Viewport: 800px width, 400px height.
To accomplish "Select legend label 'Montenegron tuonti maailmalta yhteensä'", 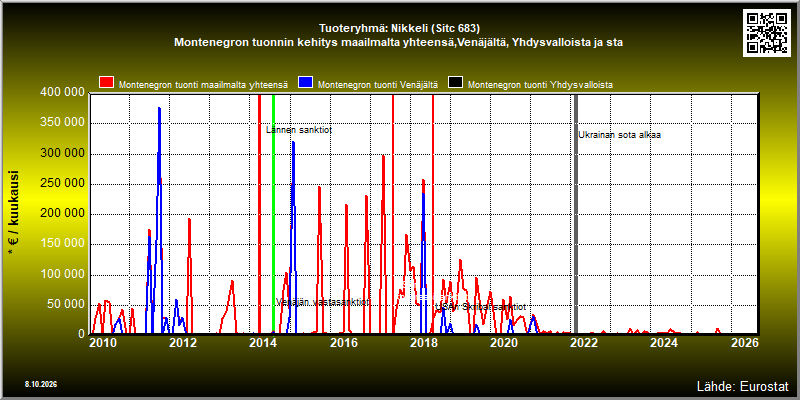I will (x=203, y=85).
